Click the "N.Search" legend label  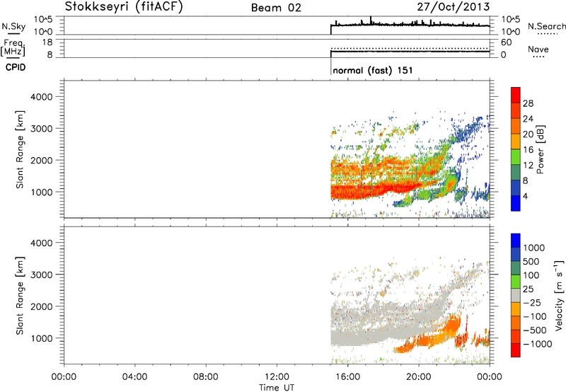click(x=546, y=26)
